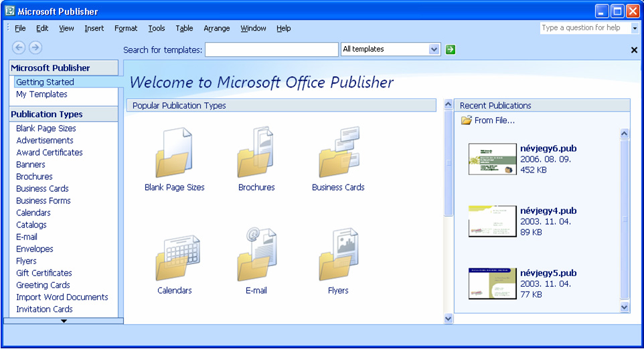
Task: Click in the Search for templates field
Action: click(x=272, y=49)
